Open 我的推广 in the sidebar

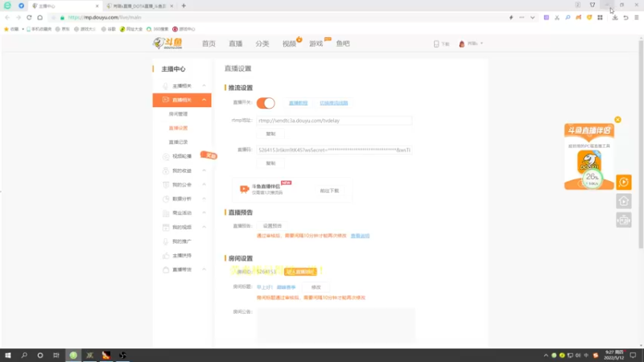[x=182, y=241]
